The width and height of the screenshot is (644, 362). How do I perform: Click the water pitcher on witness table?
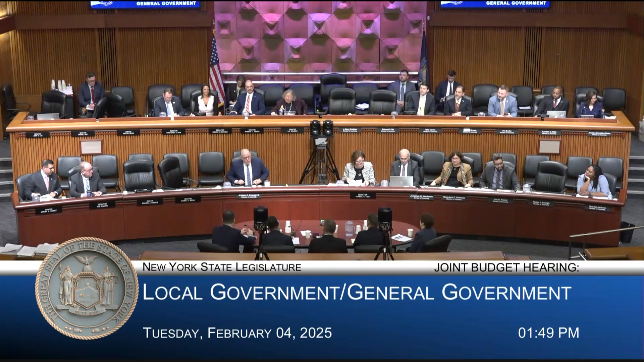349,229
